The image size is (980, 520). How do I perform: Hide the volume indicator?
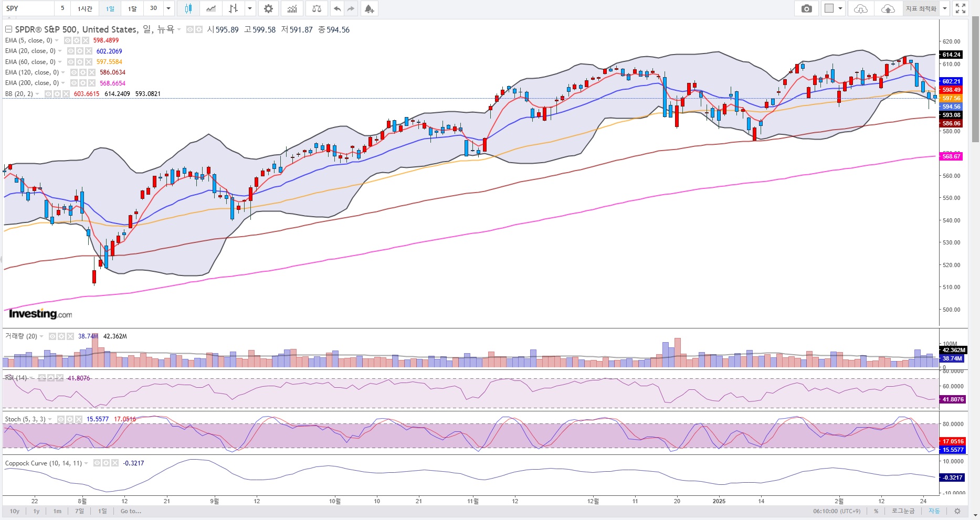point(52,336)
